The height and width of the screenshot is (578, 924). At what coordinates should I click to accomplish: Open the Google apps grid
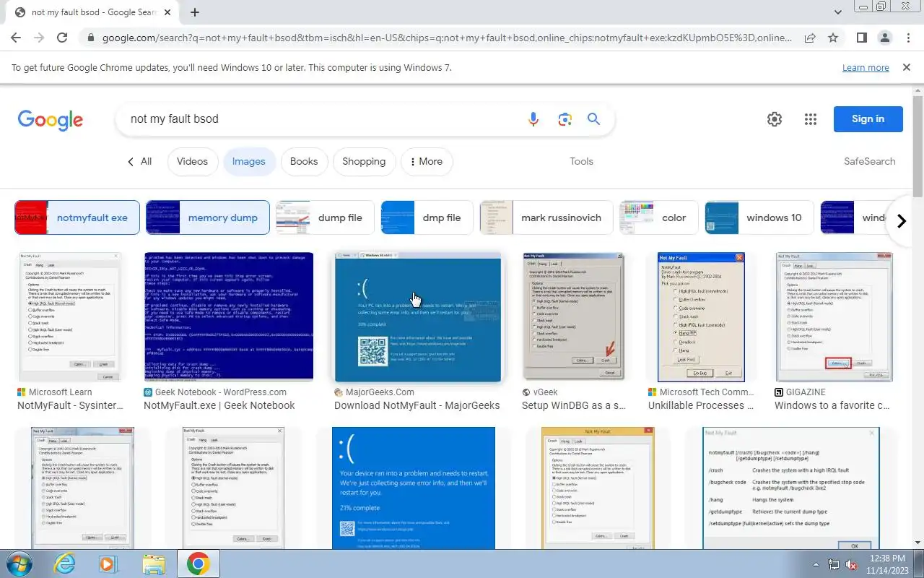click(x=811, y=119)
